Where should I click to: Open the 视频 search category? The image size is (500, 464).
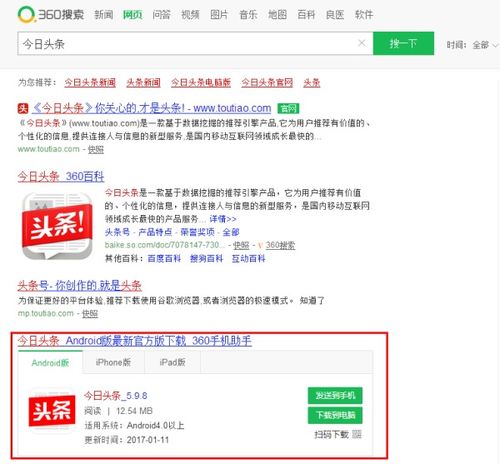click(x=190, y=15)
